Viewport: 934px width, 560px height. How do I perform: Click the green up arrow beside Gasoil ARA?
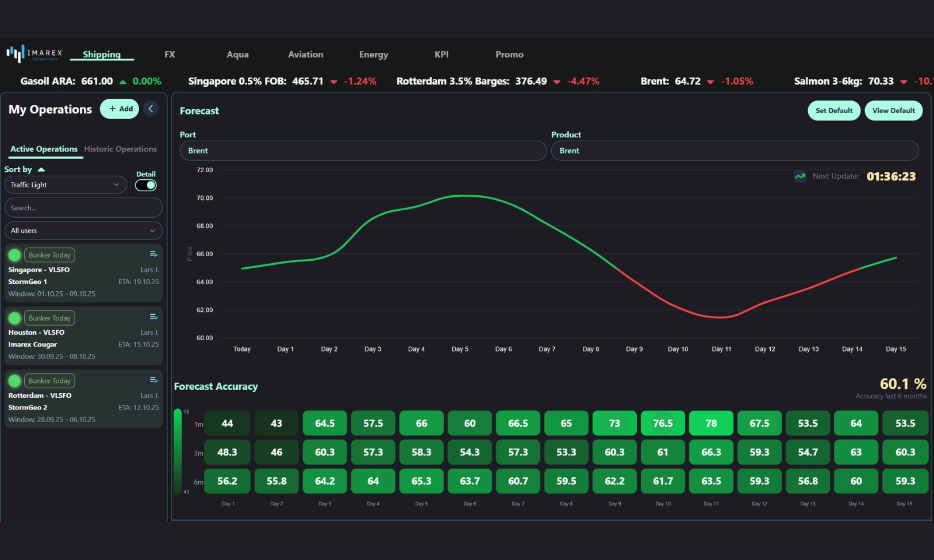tap(122, 81)
